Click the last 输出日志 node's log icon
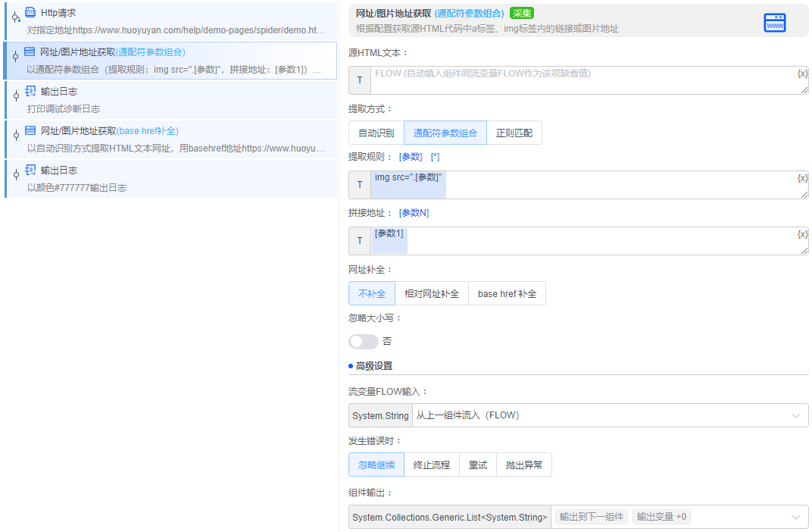 click(30, 169)
